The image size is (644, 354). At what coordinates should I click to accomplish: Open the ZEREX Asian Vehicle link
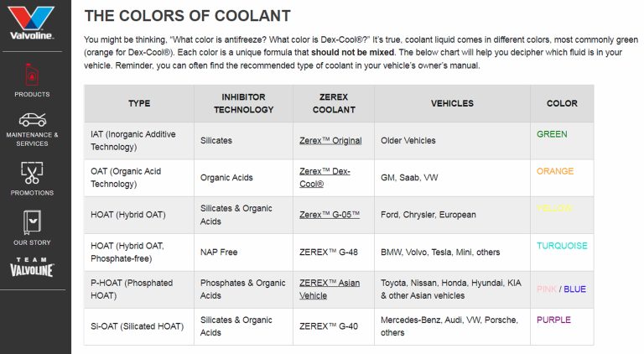[x=329, y=289]
